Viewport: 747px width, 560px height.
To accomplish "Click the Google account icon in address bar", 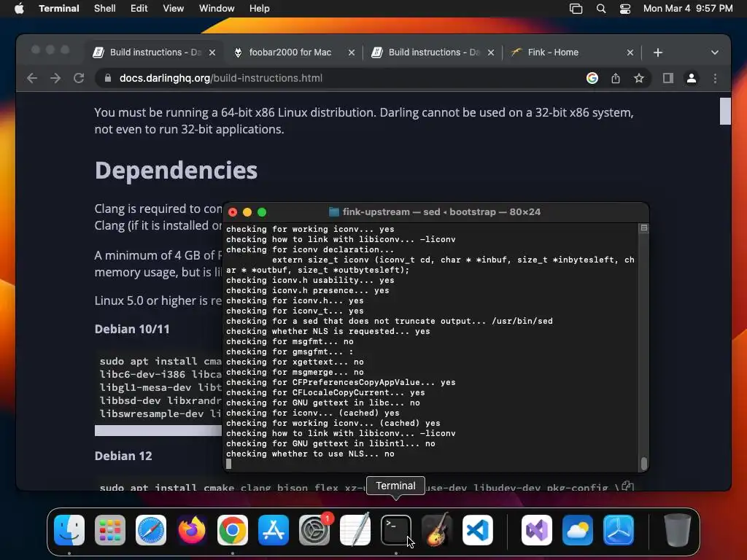I will pos(592,78).
